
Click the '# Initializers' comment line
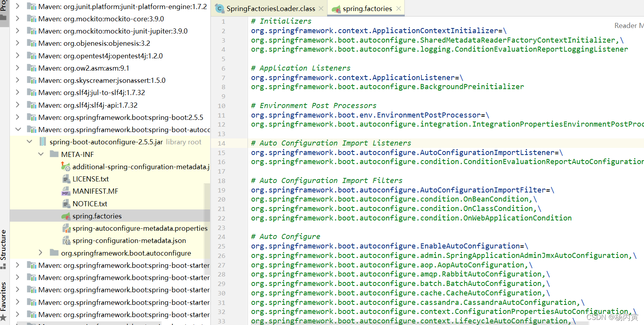(281, 21)
